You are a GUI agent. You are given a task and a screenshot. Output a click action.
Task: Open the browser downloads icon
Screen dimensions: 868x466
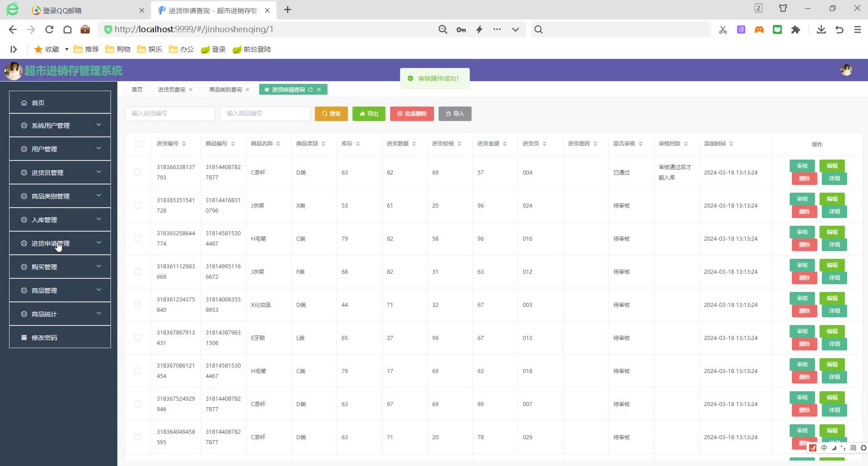[x=821, y=29]
